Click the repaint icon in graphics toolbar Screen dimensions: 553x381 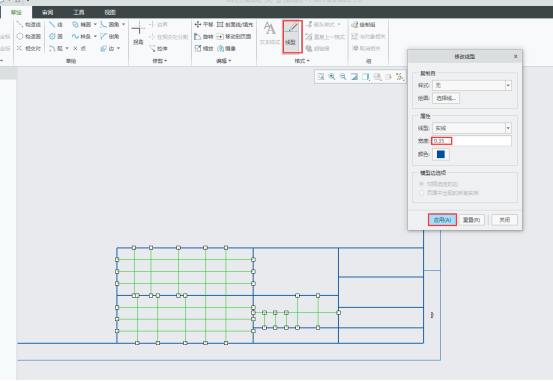(354, 77)
